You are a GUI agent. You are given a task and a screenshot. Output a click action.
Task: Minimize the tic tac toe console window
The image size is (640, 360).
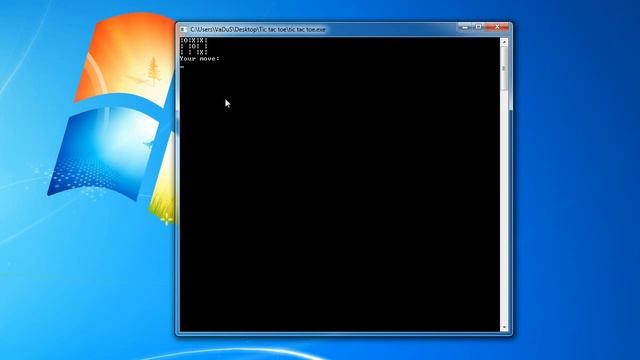click(x=464, y=27)
